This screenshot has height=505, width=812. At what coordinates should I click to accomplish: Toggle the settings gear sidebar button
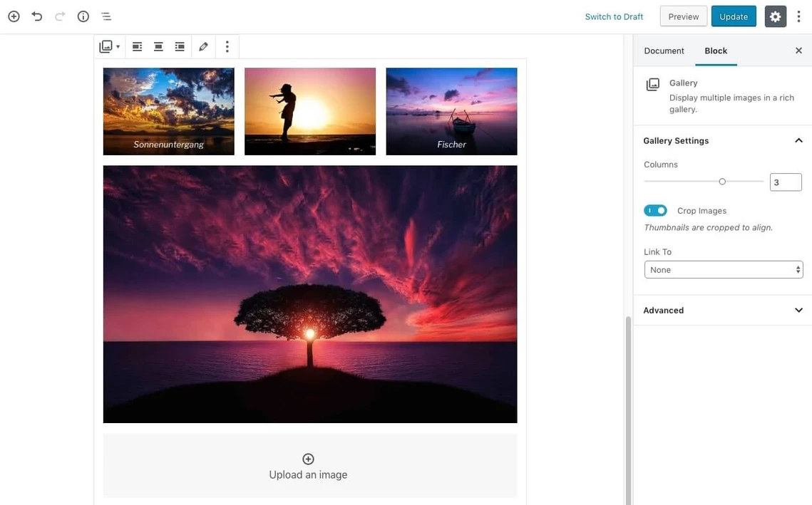click(x=775, y=16)
